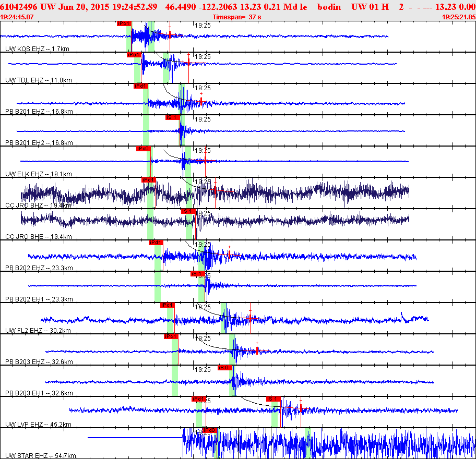
Task: Click the 'PB B203 EH1 -- 32.6km' station label
Action: [39, 393]
